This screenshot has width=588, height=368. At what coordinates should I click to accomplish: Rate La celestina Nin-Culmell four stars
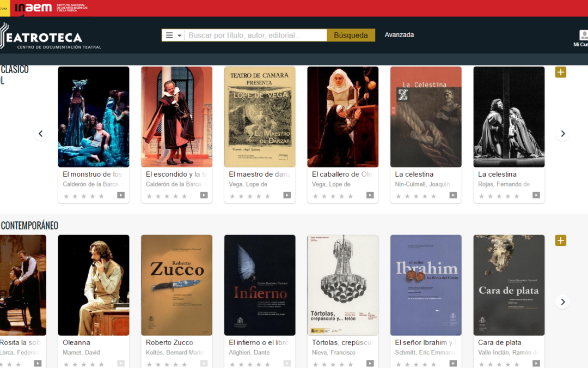click(x=425, y=196)
